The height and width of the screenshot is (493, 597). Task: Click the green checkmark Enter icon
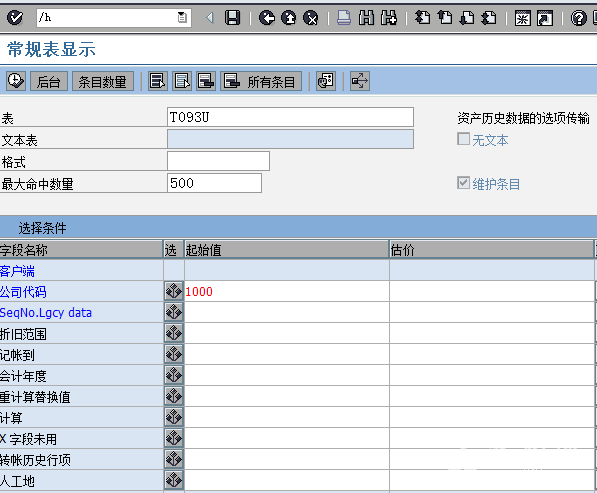[15, 18]
